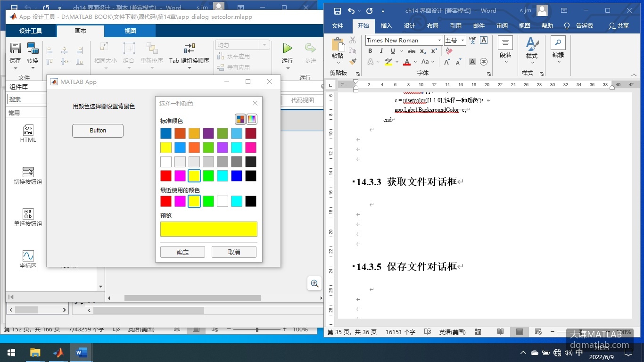Pick the purple swatch in 标准颜色
The image size is (644, 362).
208,133
